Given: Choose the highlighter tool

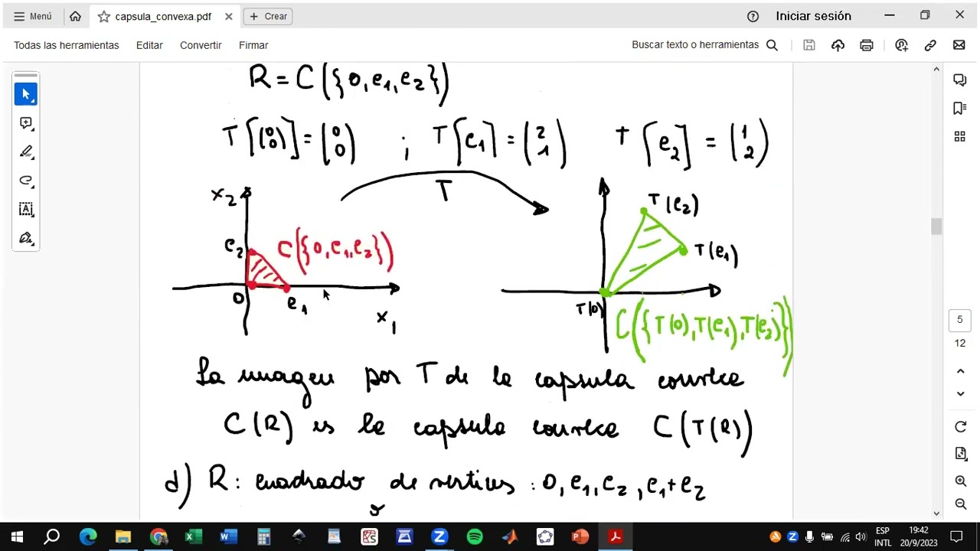Looking at the screenshot, I should [26, 152].
